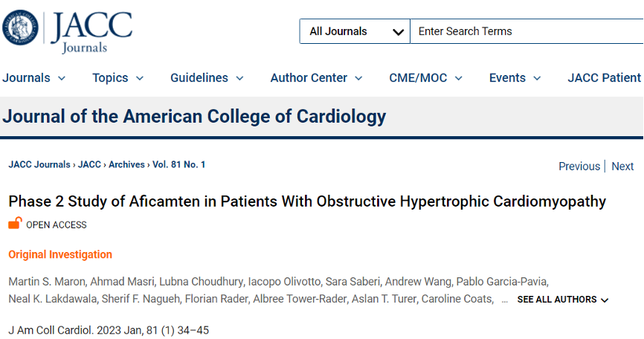The width and height of the screenshot is (644, 339).
Task: Click into the Enter Search Terms field
Action: (x=527, y=31)
